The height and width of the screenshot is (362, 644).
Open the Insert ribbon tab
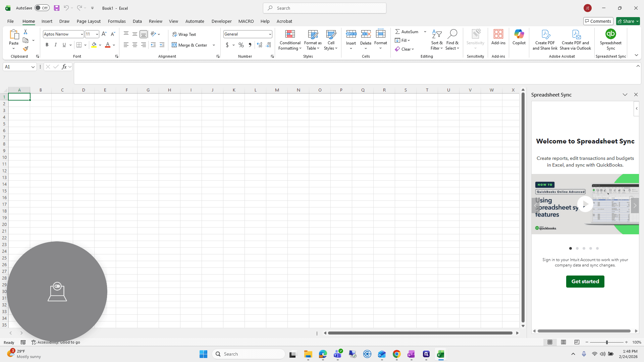[x=47, y=21]
